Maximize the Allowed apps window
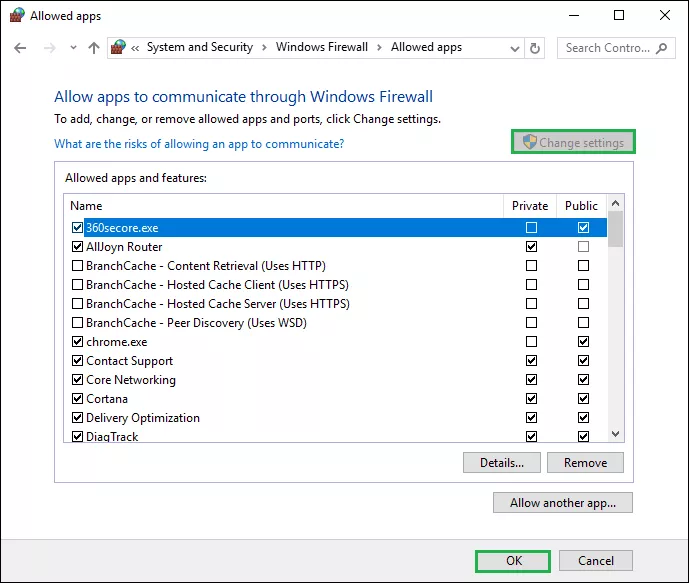This screenshot has height=583, width=689. (x=619, y=15)
